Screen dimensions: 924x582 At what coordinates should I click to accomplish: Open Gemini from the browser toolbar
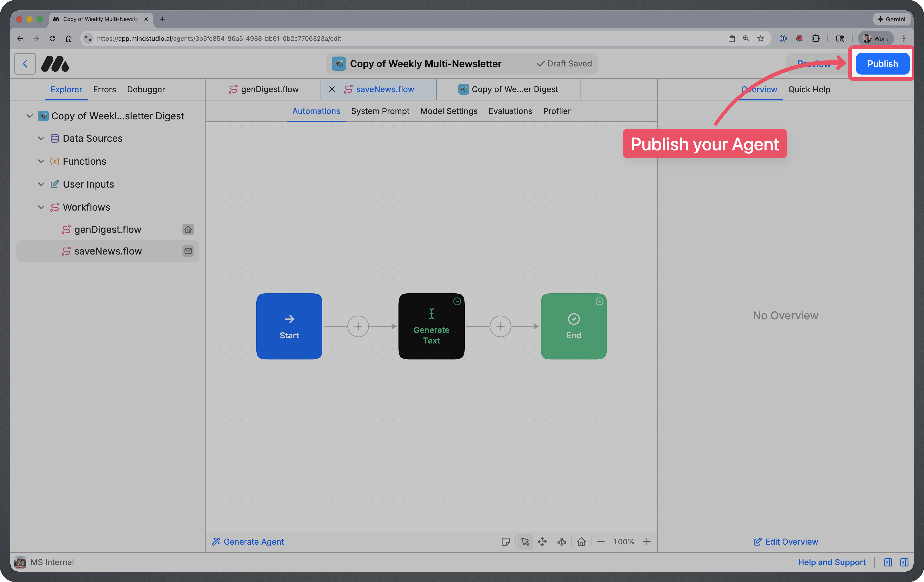(892, 19)
